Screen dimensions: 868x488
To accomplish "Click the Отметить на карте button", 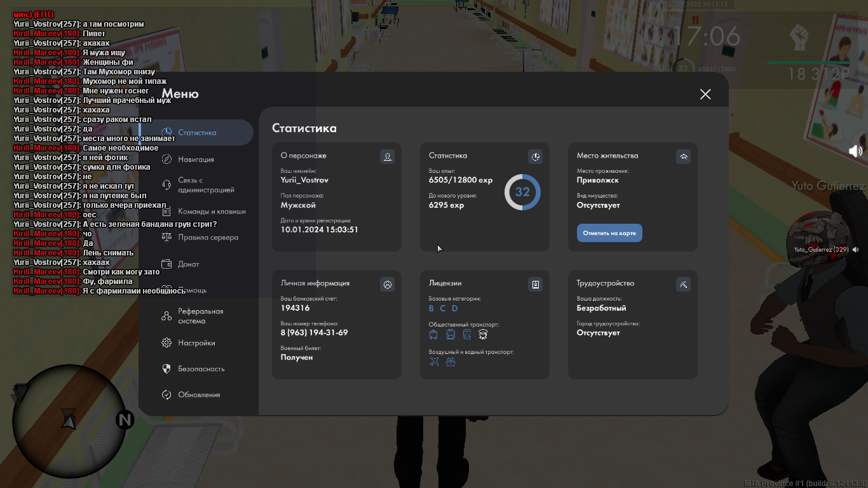I will [609, 233].
